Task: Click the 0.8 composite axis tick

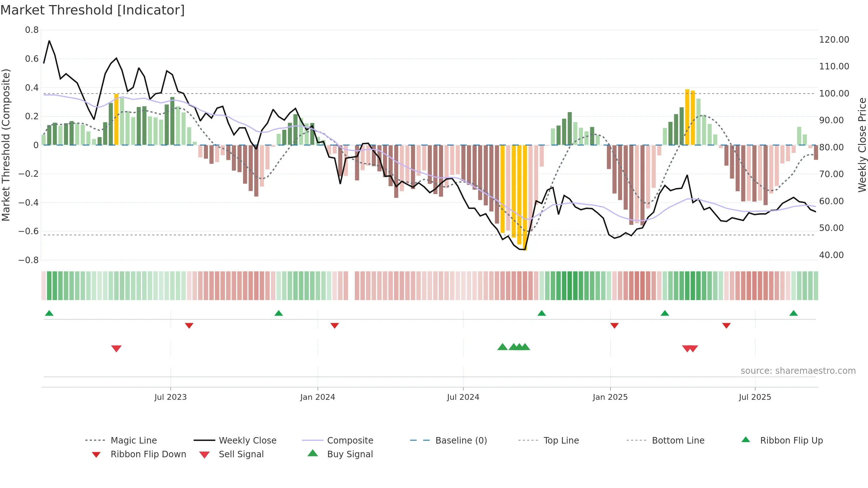Action: [32, 30]
